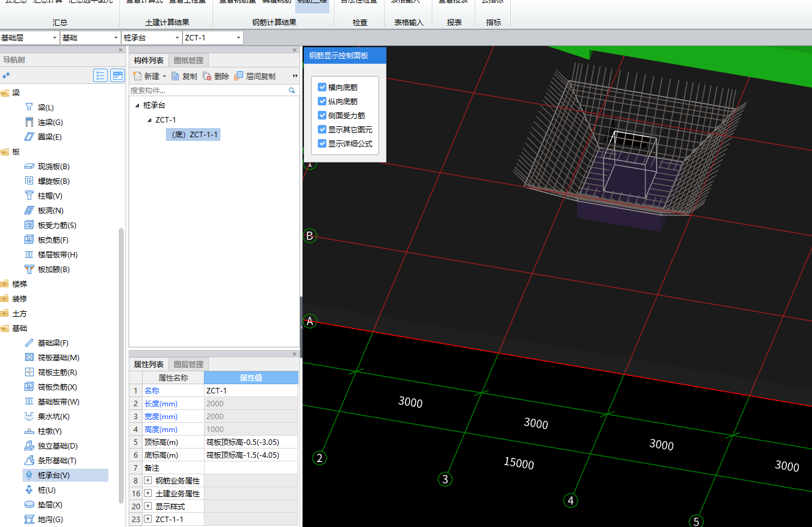Switch to the 构件列表 tab

click(x=149, y=60)
